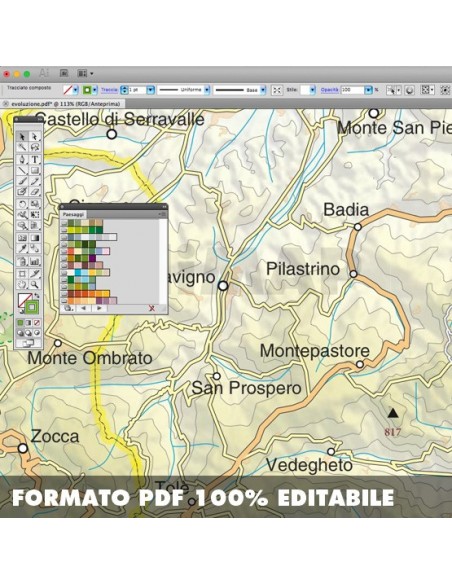Select the Rotate tool
This screenshot has height=584, width=452.
(x=22, y=204)
